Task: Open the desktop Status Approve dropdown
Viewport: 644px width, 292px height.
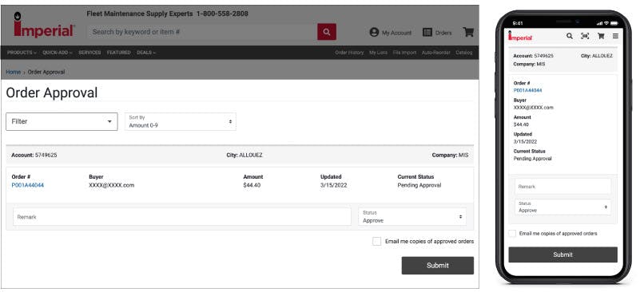Action: pos(412,216)
